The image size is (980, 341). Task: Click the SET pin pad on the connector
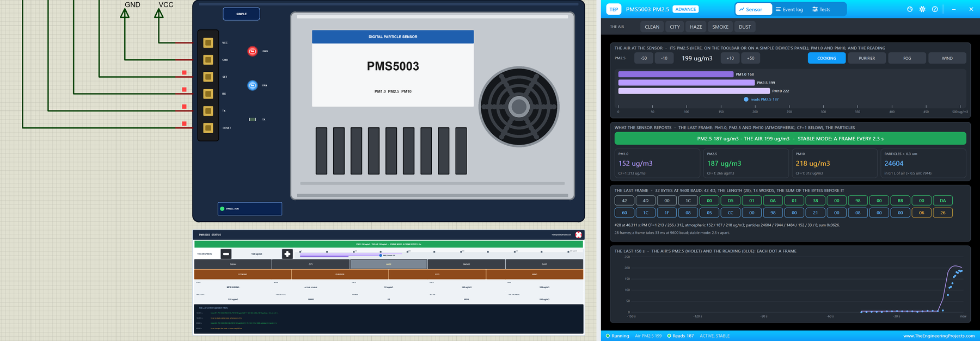pos(208,77)
